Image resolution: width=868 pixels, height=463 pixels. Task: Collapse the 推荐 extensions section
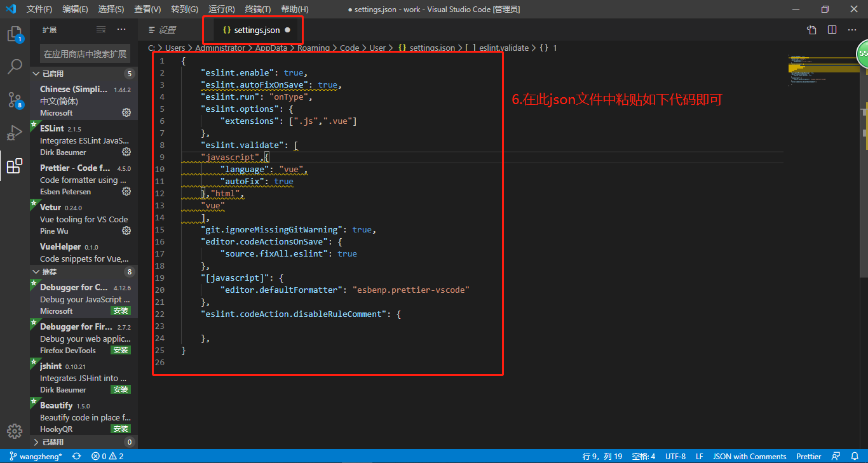click(x=36, y=272)
